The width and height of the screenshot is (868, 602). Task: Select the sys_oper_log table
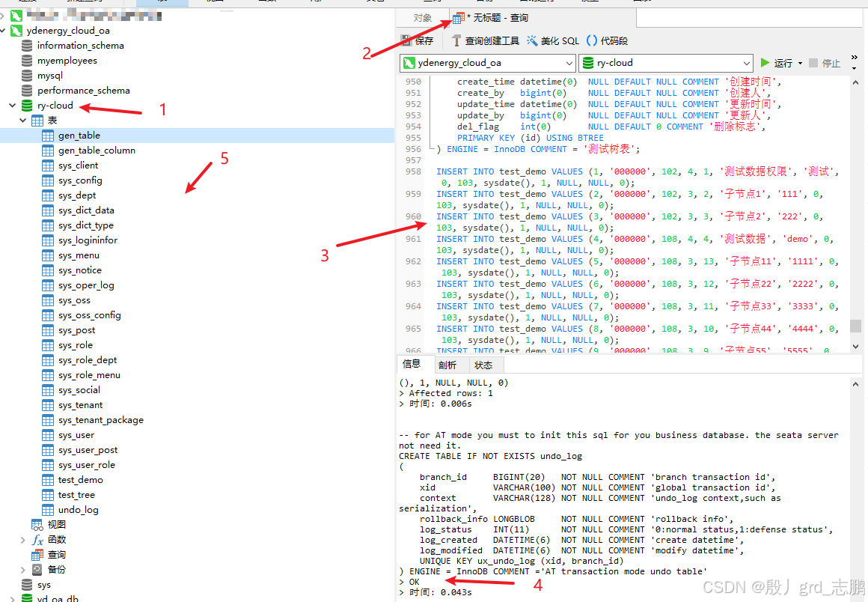click(x=86, y=285)
